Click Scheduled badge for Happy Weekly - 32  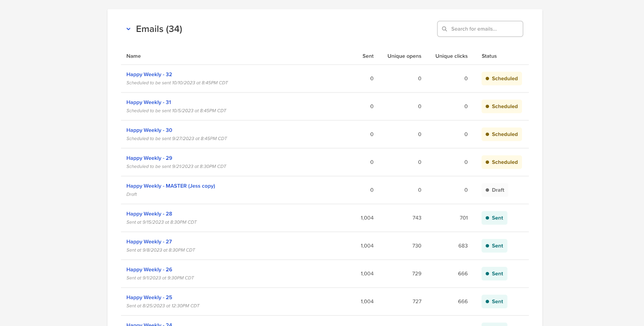(502, 78)
